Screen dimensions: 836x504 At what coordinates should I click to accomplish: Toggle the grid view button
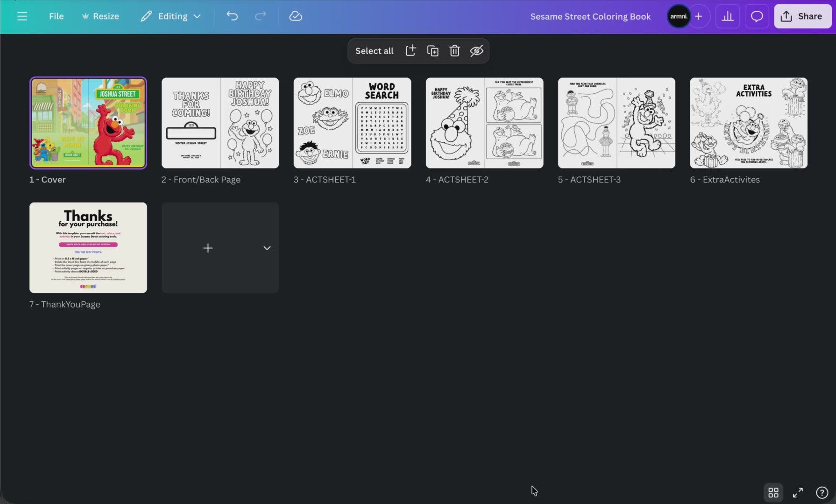tap(773, 492)
